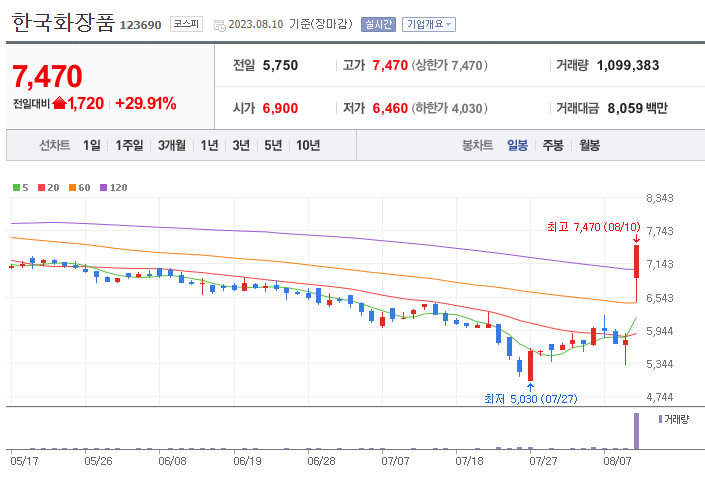Show the 10년 line chart
Image resolution: width=705 pixels, height=488 pixels.
click(x=308, y=145)
